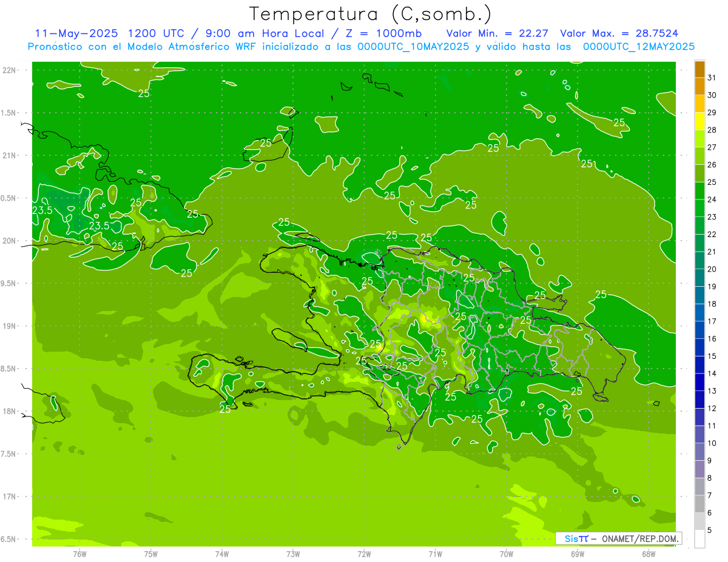Click the "74W" longitude label
This screenshot has height=562, width=728.
pos(221,554)
